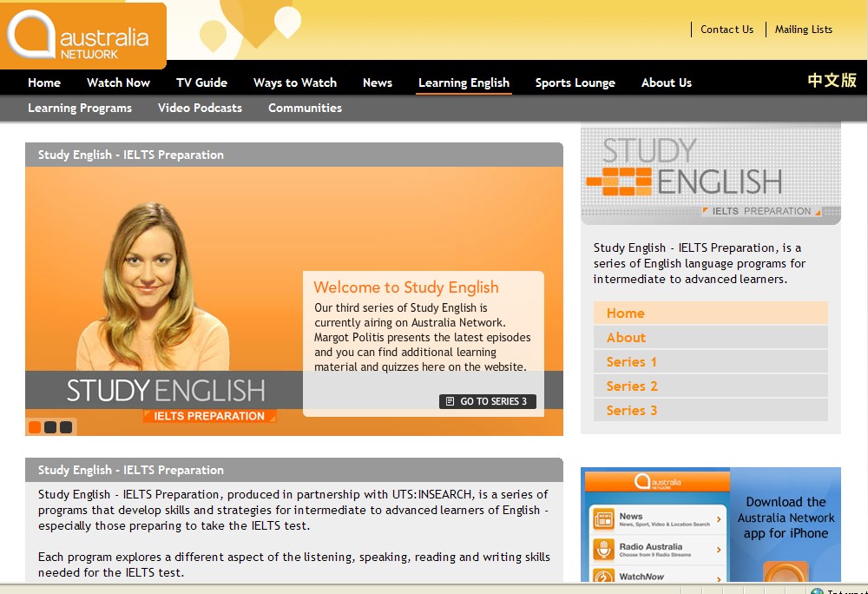Open About Us in the main menu
Viewport: 868px width, 594px height.
[x=667, y=82]
